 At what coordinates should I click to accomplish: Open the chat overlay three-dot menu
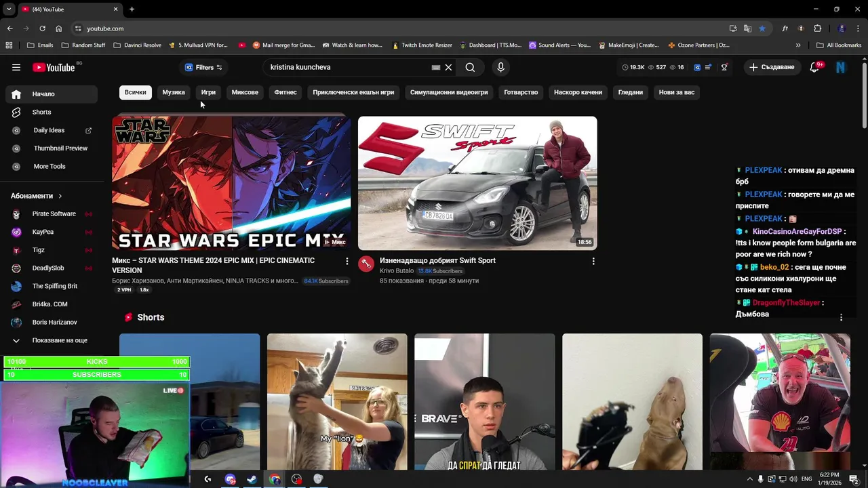(x=841, y=317)
